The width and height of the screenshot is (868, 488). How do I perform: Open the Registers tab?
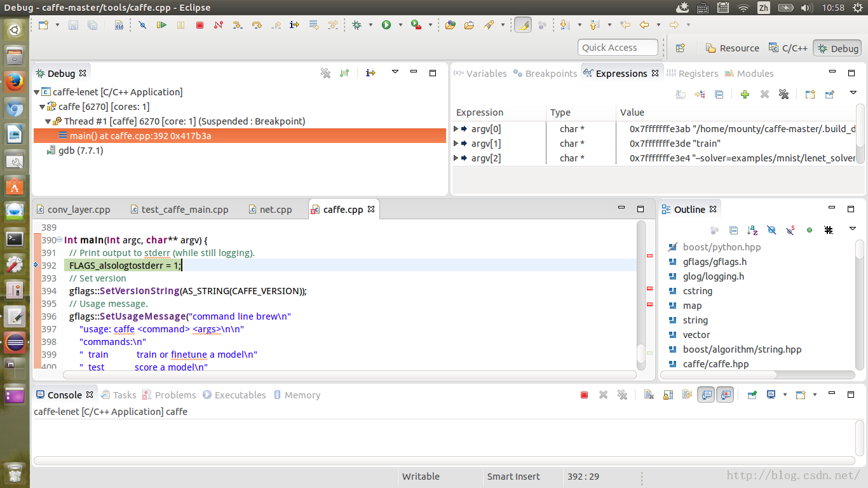[693, 73]
